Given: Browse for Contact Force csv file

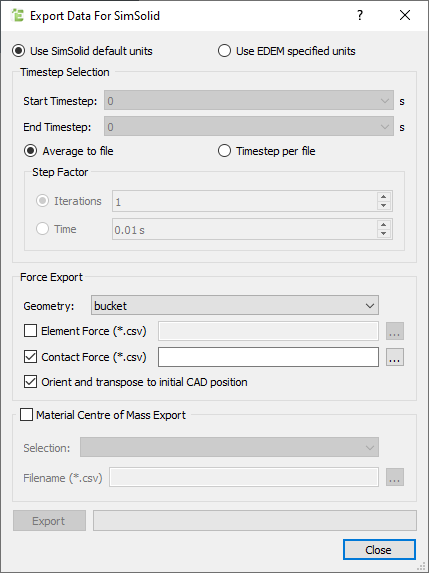Looking at the screenshot, I should pyautogui.click(x=395, y=357).
